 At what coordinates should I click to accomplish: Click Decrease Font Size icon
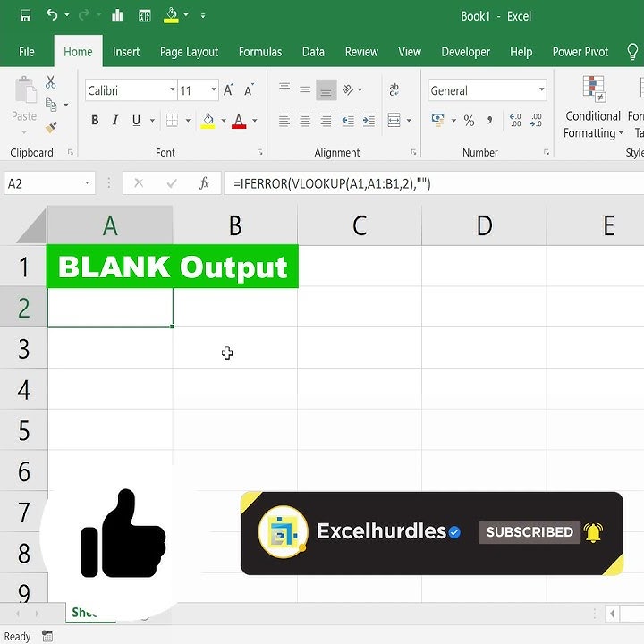(249, 90)
